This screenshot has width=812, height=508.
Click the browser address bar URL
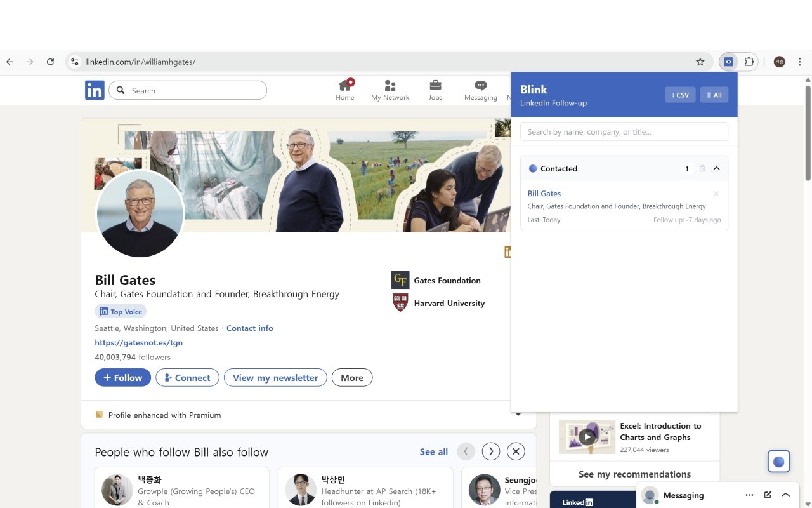pos(141,62)
